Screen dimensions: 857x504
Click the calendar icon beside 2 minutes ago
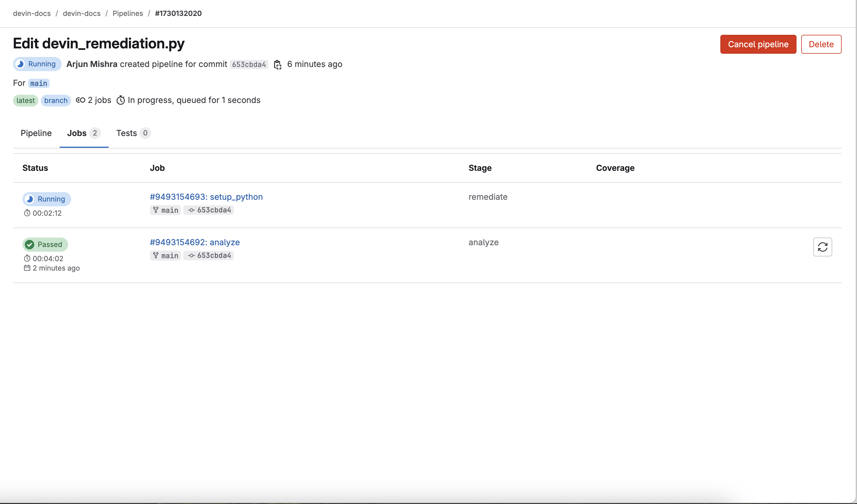point(27,268)
